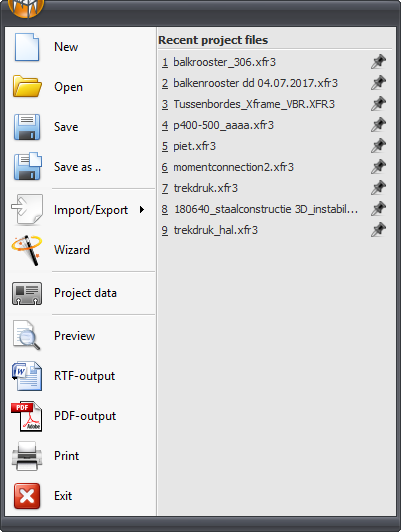Open a project via the folder icon
The width and height of the screenshot is (401, 532).
pos(27,86)
